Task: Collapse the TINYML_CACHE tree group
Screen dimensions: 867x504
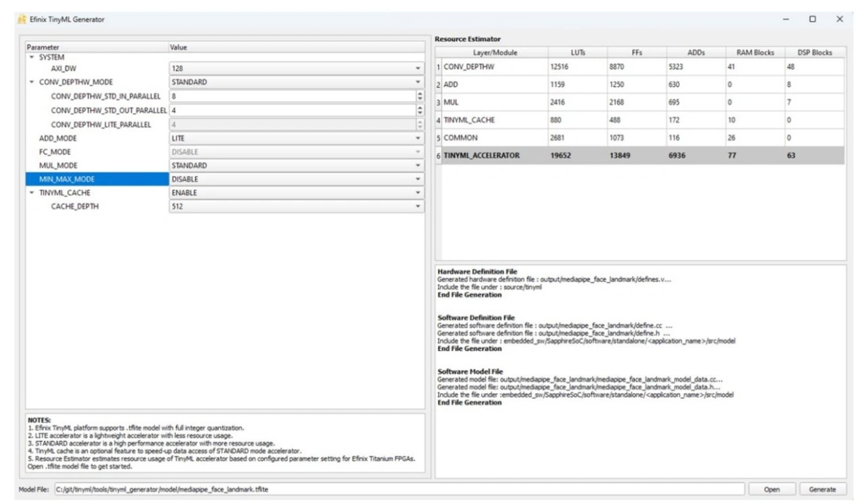Action: (31, 192)
